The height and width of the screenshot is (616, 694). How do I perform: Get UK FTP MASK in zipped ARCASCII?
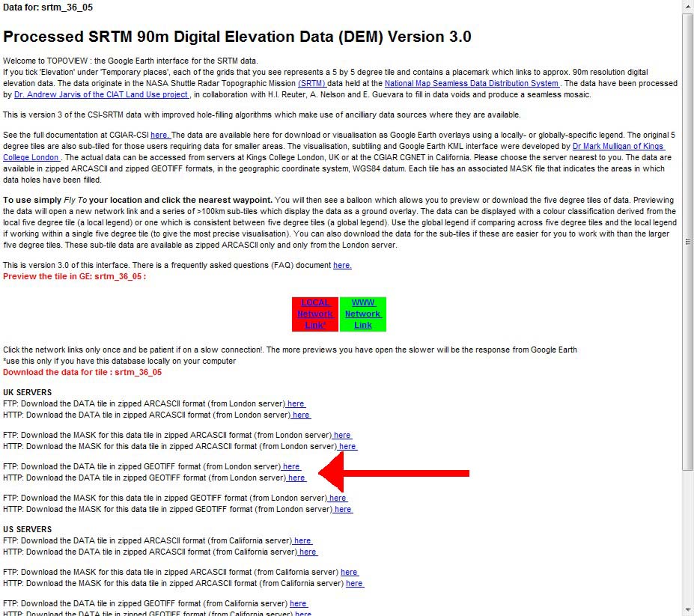point(342,435)
